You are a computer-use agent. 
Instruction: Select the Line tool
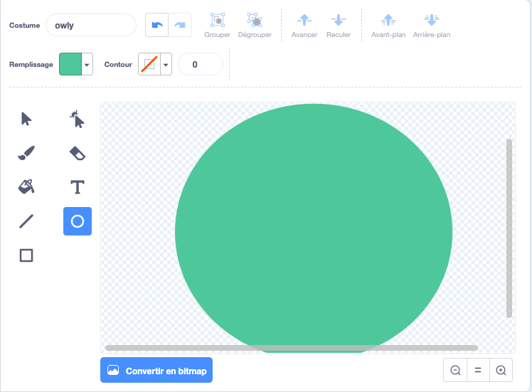26,221
